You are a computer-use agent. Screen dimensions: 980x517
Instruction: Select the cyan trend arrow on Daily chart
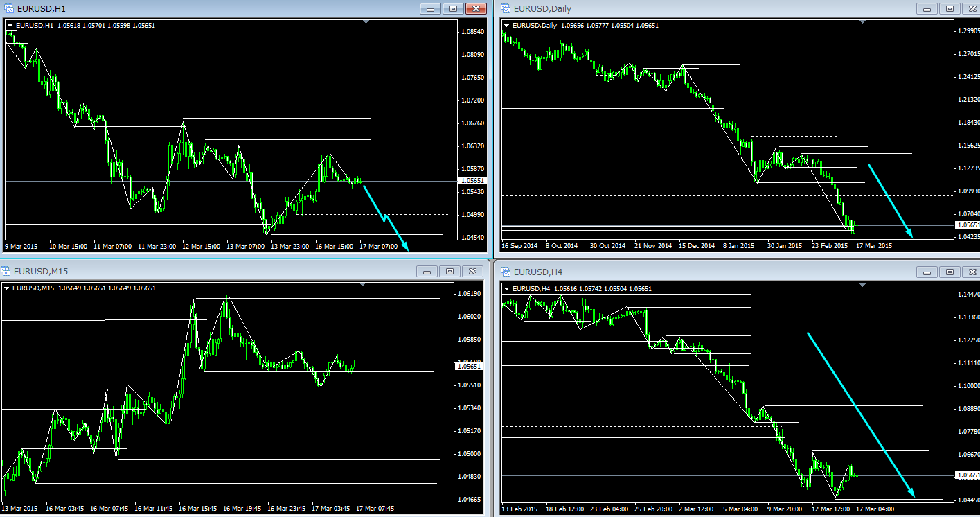891,202
